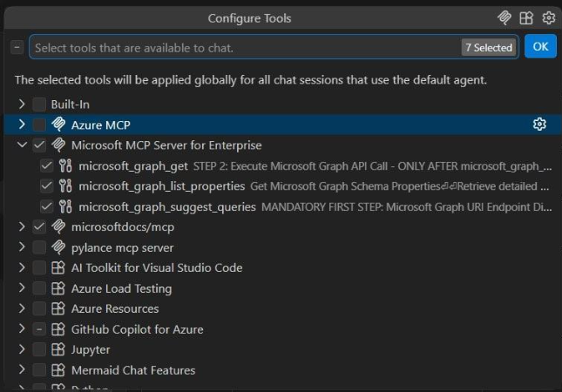
Task: Click the collapse-all minus button beside search
Action: (x=17, y=47)
